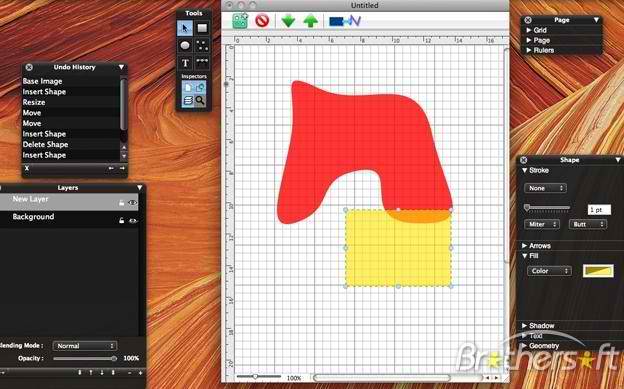Select the ellipse shape tool
Viewport: 624px width, 389px height.
pyautogui.click(x=185, y=45)
